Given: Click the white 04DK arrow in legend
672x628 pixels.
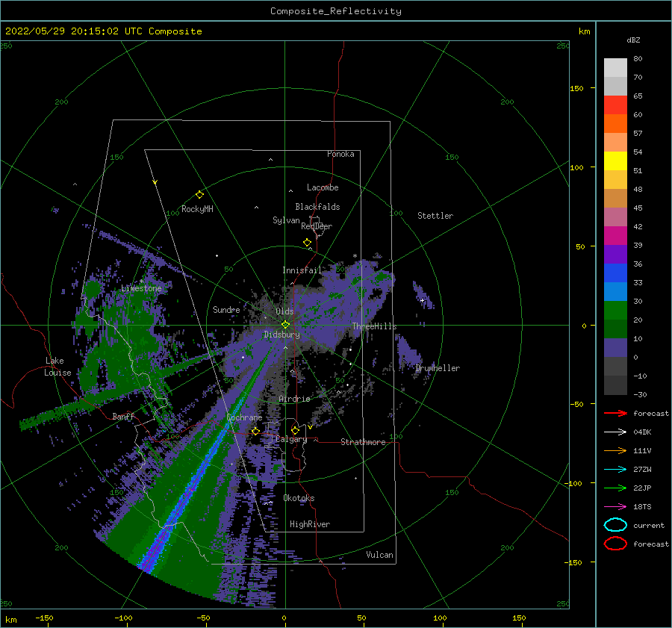Looking at the screenshot, I should pos(615,432).
